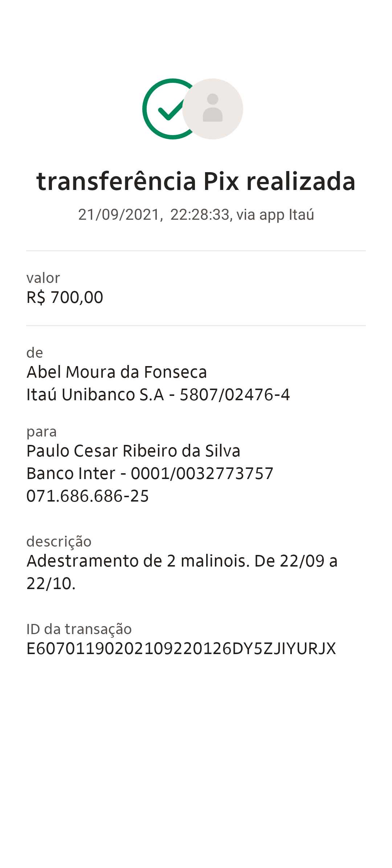Screen dimensions: 392x868
Task: Click the Banco Inter account line
Action: 150,474
